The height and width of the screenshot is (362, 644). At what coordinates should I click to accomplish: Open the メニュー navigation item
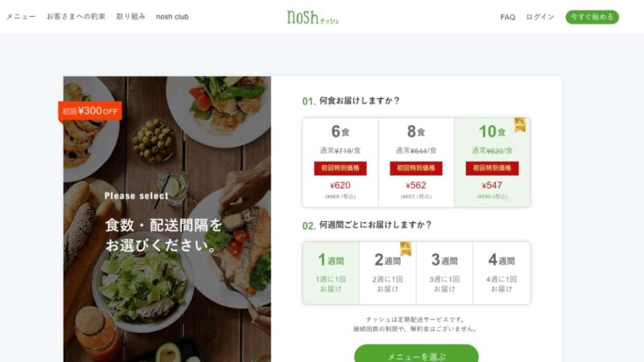click(x=21, y=17)
